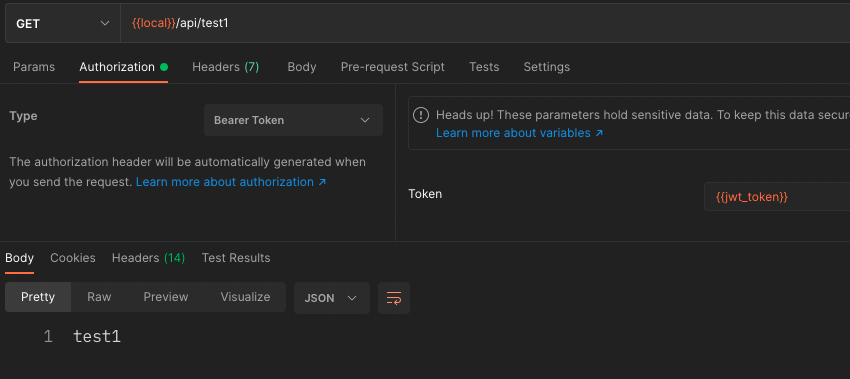
Task: Click the Token label
Action: 425,194
